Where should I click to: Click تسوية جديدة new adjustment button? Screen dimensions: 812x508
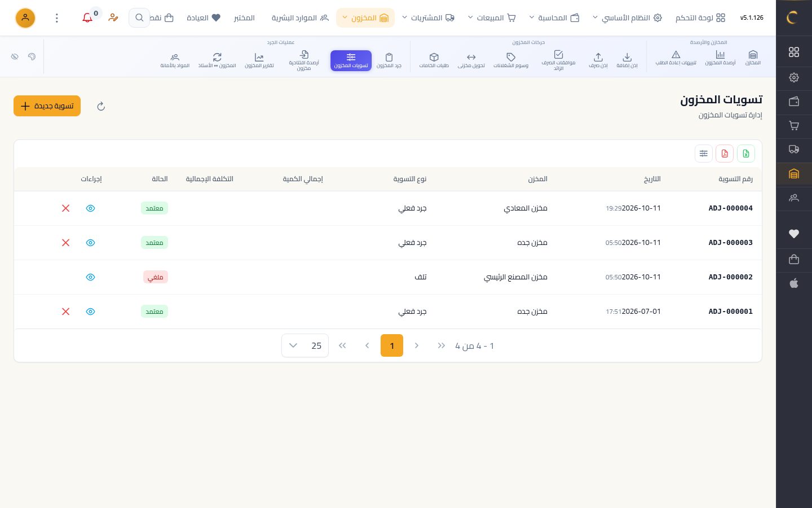point(47,106)
